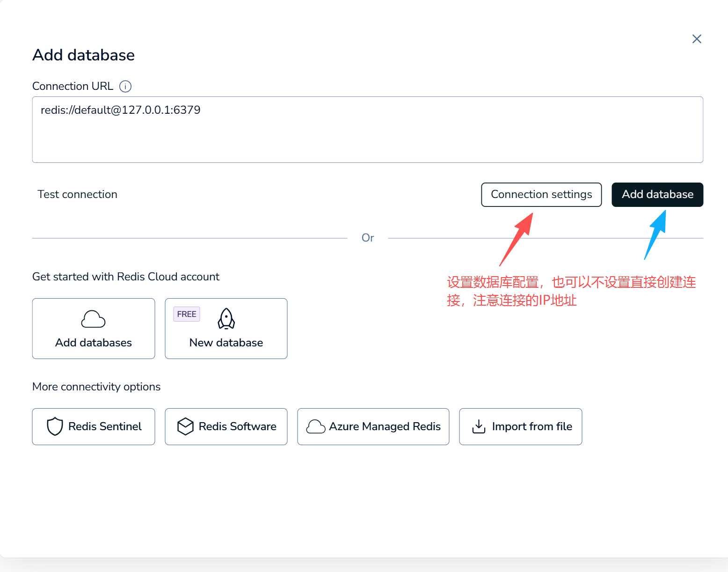Choose Import from file
This screenshot has height=572, width=728.
click(521, 426)
